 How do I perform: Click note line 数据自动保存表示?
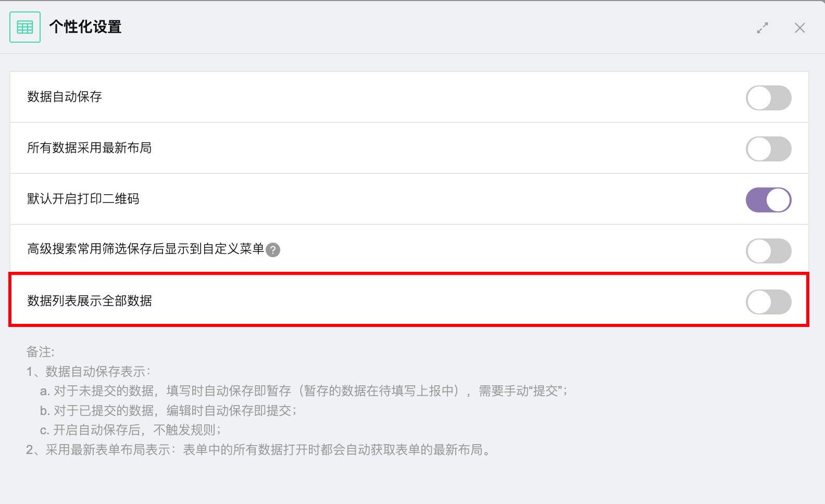[89, 372]
